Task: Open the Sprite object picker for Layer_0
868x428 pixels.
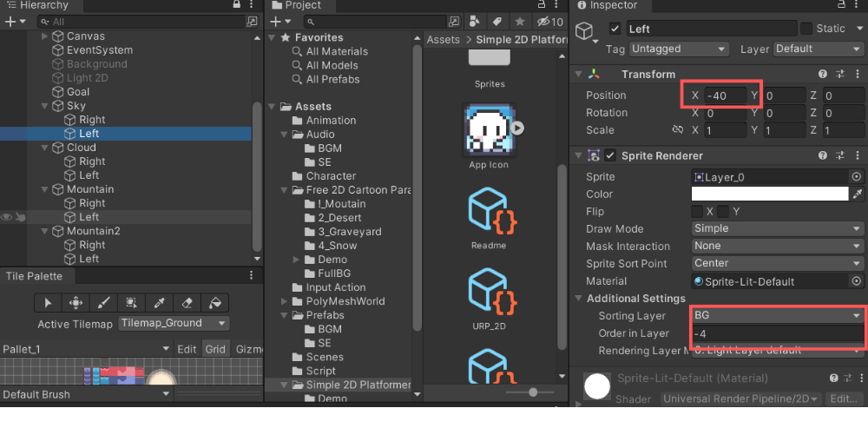Action: pyautogui.click(x=857, y=176)
